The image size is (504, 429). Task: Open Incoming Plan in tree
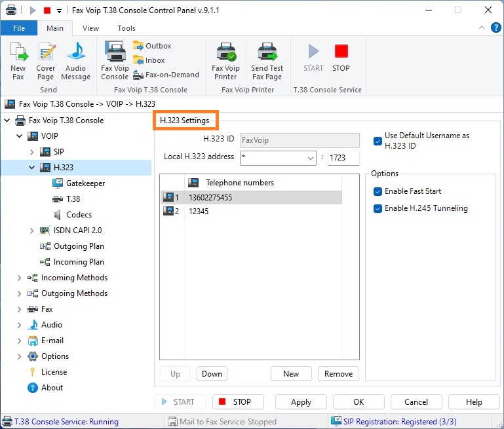click(x=72, y=262)
